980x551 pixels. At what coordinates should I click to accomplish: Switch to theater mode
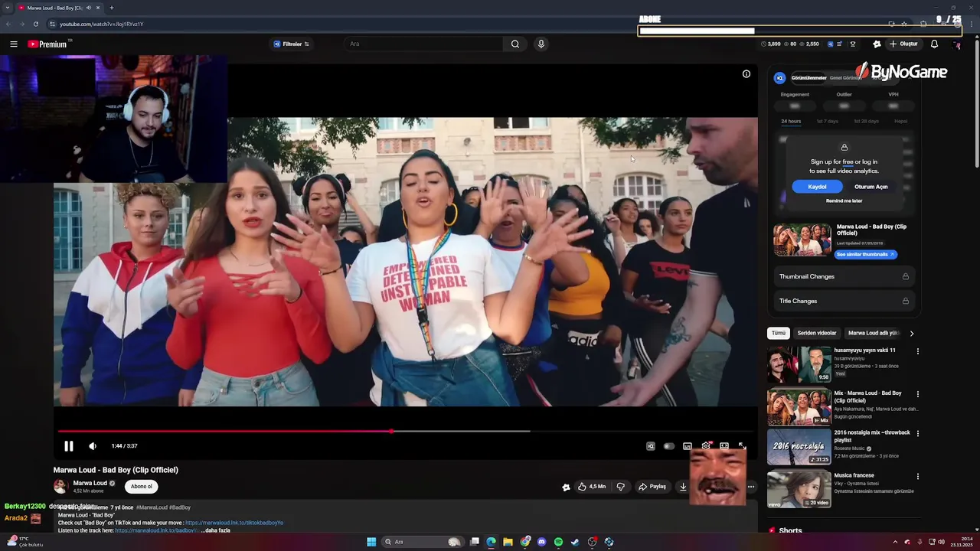point(724,446)
